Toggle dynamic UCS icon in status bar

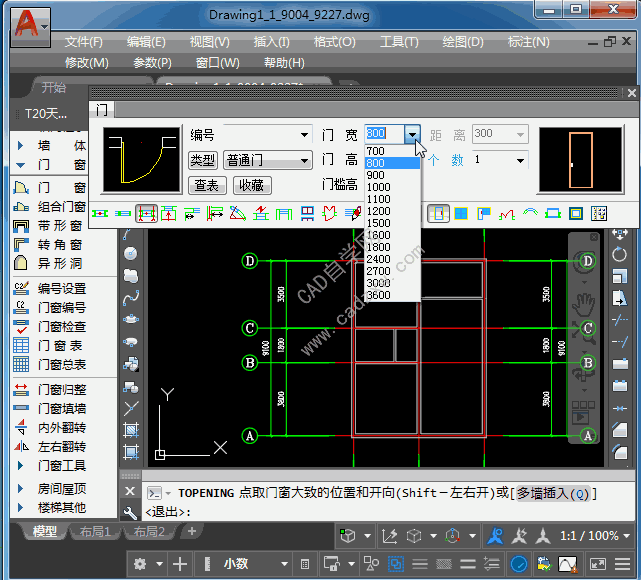[x=389, y=535]
